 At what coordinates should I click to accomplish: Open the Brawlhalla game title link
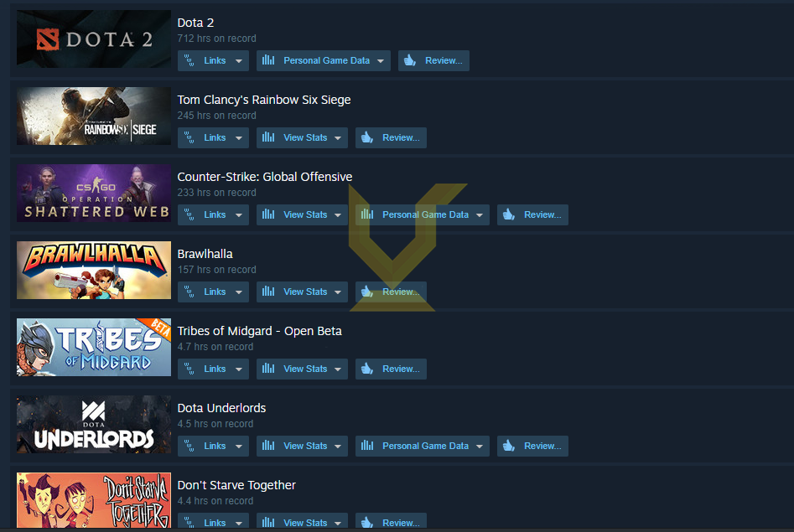[x=205, y=254]
